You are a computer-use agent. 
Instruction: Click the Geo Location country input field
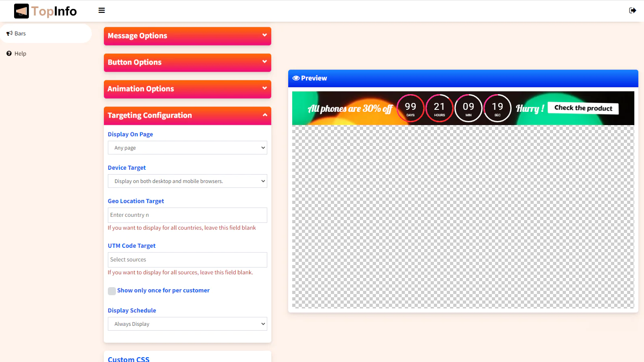[187, 215]
